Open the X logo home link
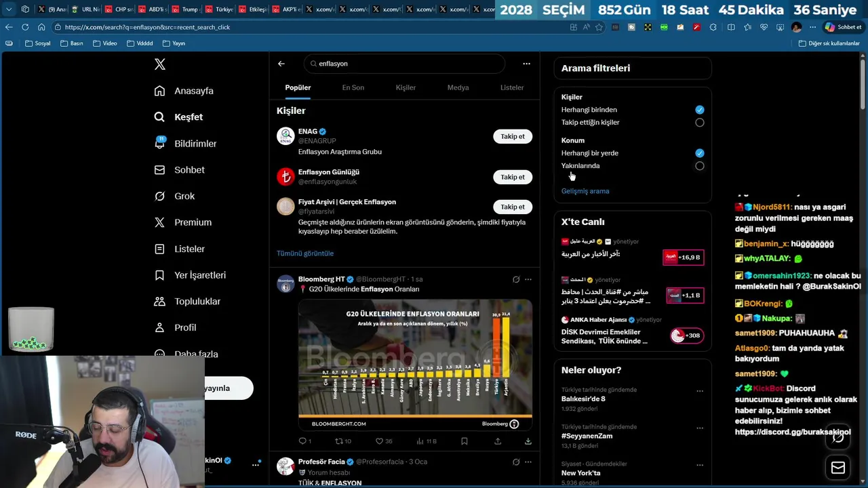 click(x=160, y=64)
